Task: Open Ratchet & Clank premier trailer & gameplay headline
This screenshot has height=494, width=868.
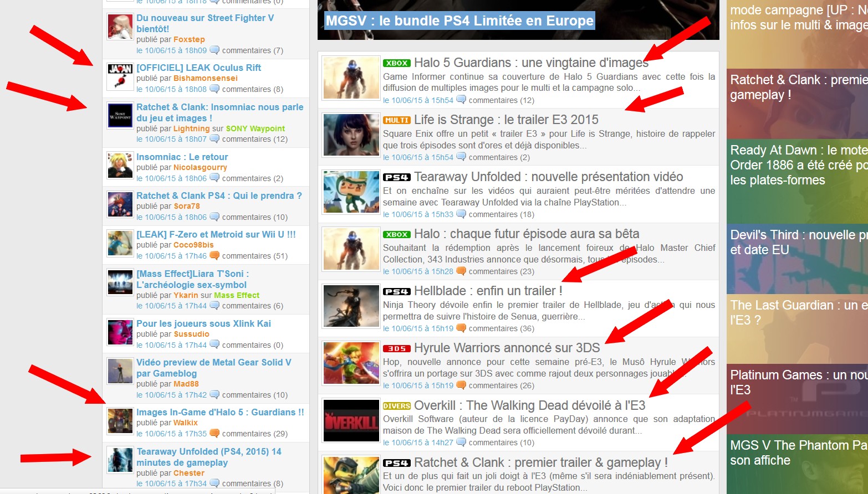Action: [540, 462]
